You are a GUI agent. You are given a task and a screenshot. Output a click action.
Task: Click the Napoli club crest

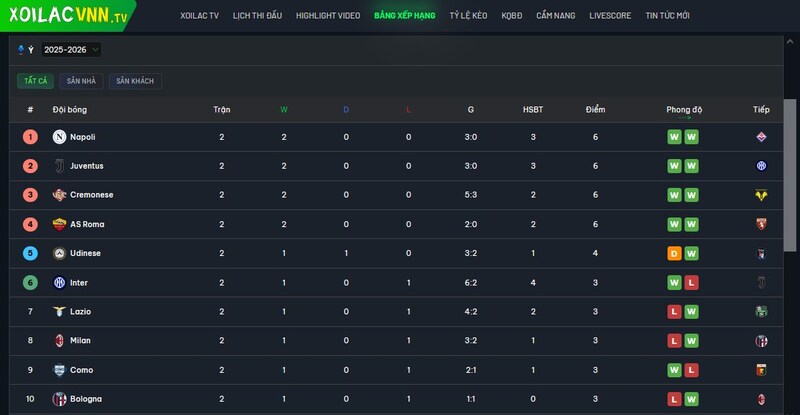[59, 137]
